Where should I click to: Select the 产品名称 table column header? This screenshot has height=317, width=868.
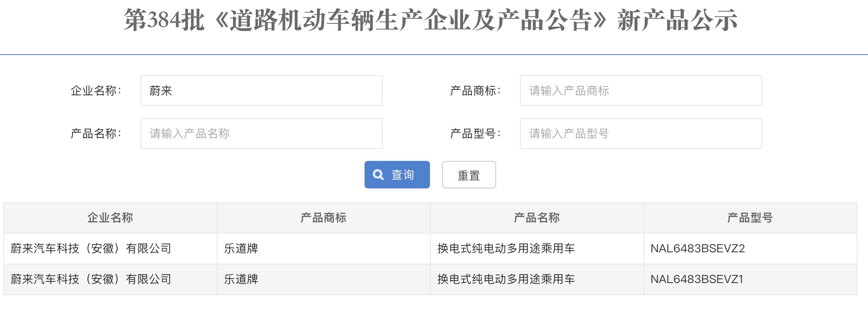tap(537, 218)
